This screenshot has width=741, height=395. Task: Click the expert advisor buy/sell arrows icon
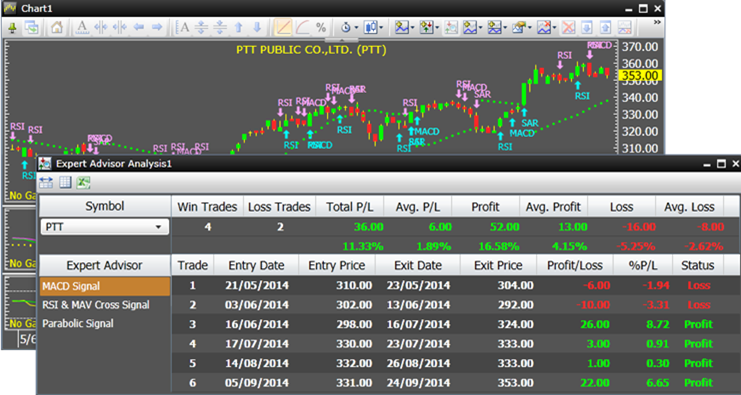click(427, 27)
